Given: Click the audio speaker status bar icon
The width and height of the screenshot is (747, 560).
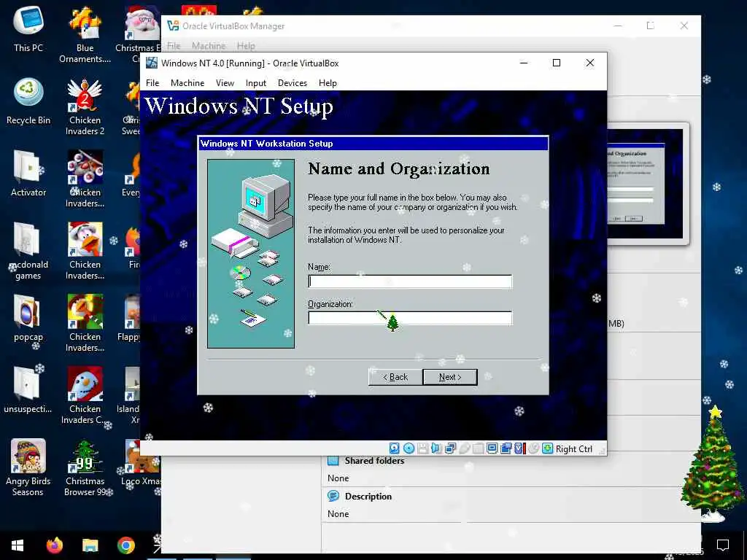Looking at the screenshot, I should click(x=436, y=448).
